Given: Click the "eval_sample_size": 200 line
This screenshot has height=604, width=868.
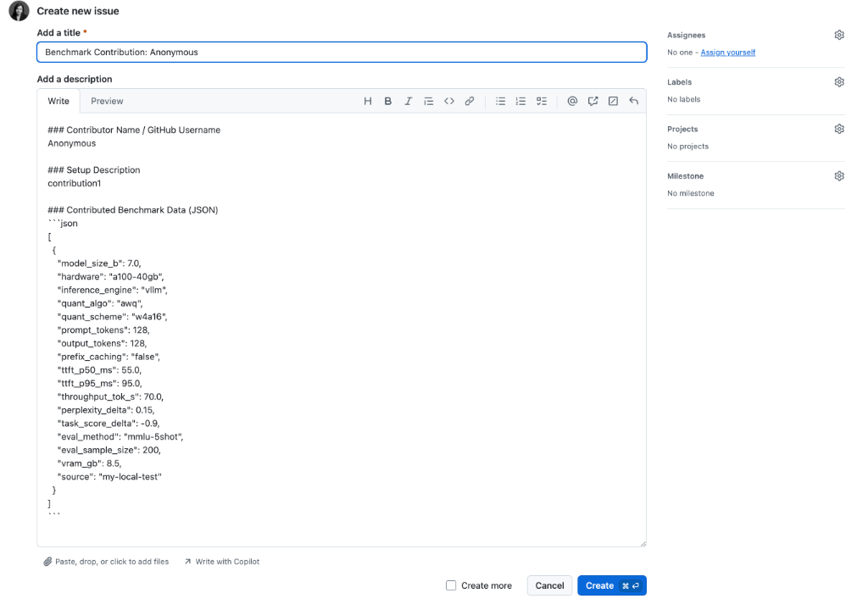Looking at the screenshot, I should pos(109,450).
